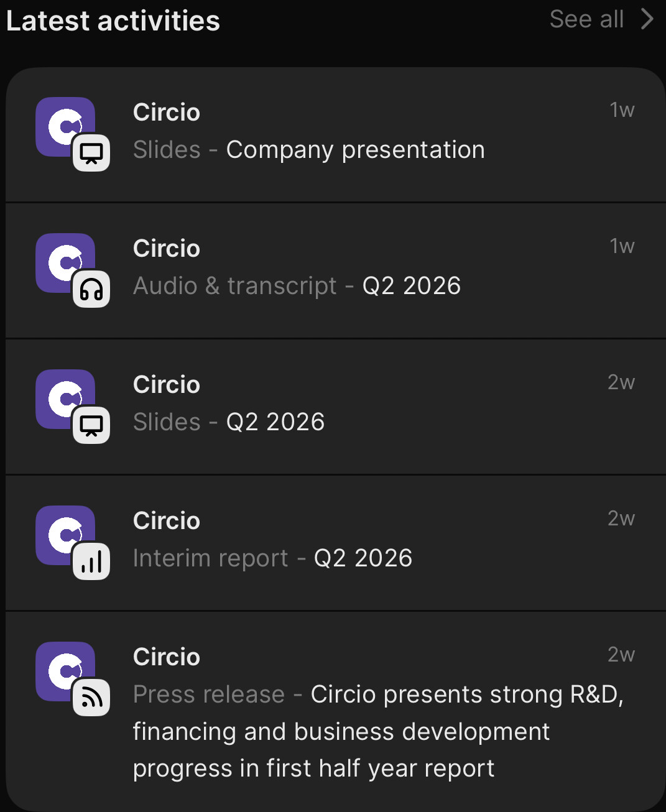Click Circio logo in Company presentation row
Viewport: 666px width, 812px height.
coord(65,127)
